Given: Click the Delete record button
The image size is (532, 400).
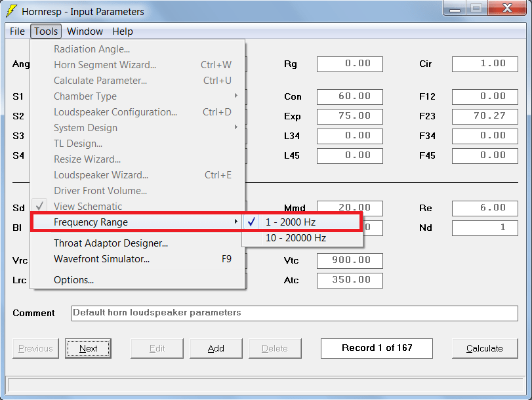Looking at the screenshot, I should tap(275, 348).
